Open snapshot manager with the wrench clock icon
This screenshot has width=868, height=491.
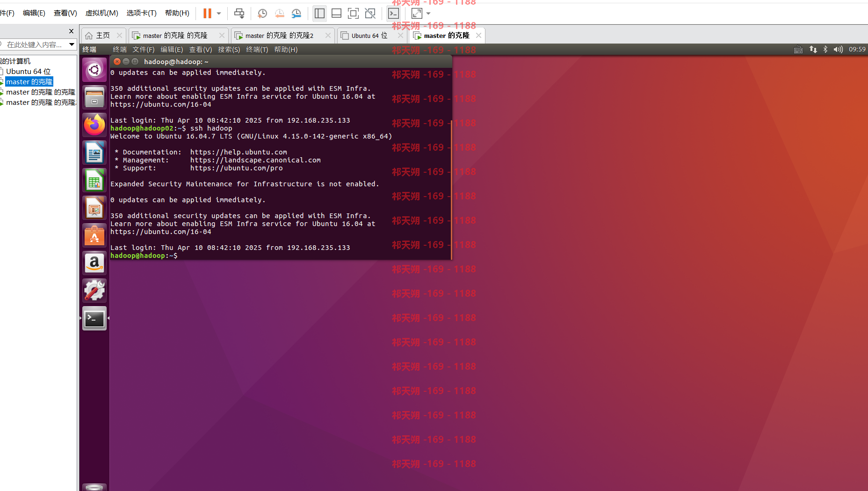coord(296,13)
